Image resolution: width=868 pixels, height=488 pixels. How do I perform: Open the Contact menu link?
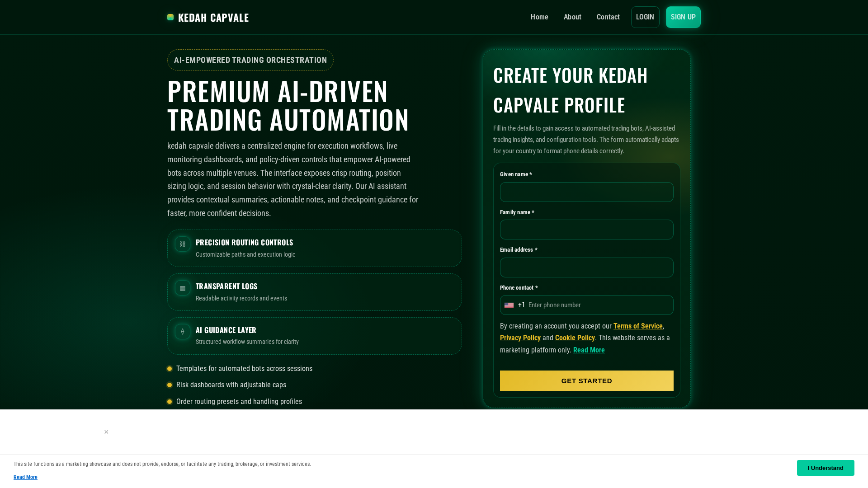[x=608, y=17]
